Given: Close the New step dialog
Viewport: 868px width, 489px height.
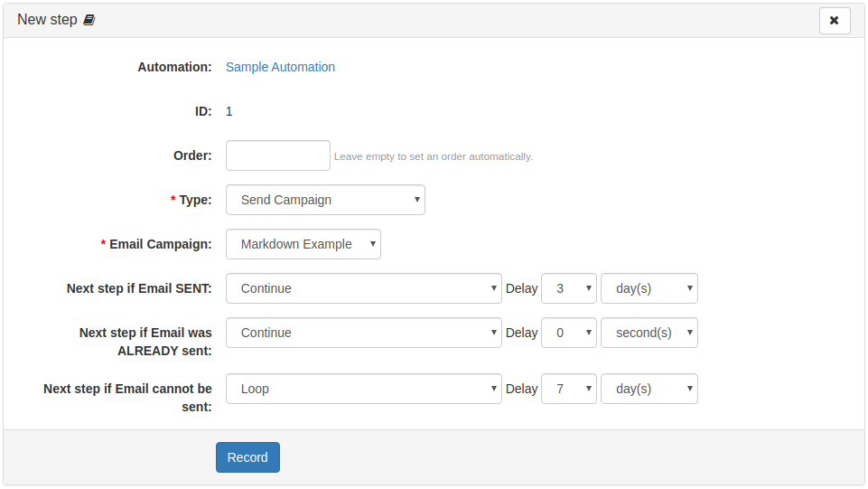Looking at the screenshot, I should click(x=835, y=21).
